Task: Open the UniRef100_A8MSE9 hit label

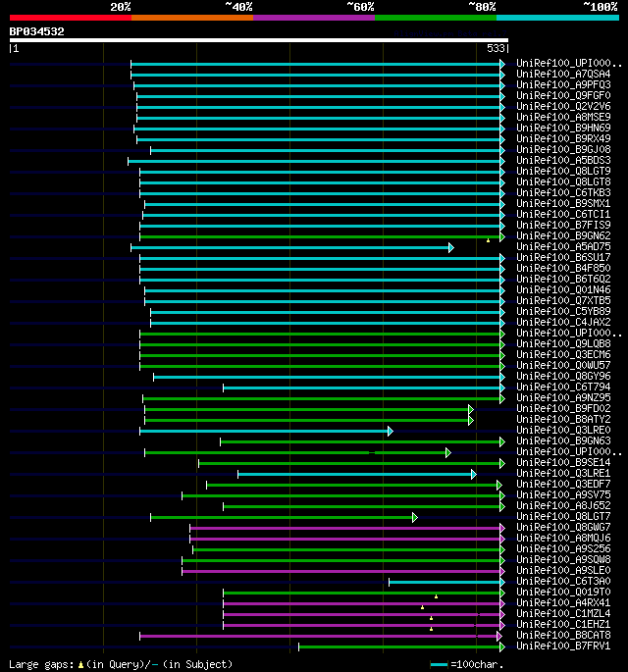Action: (563, 117)
